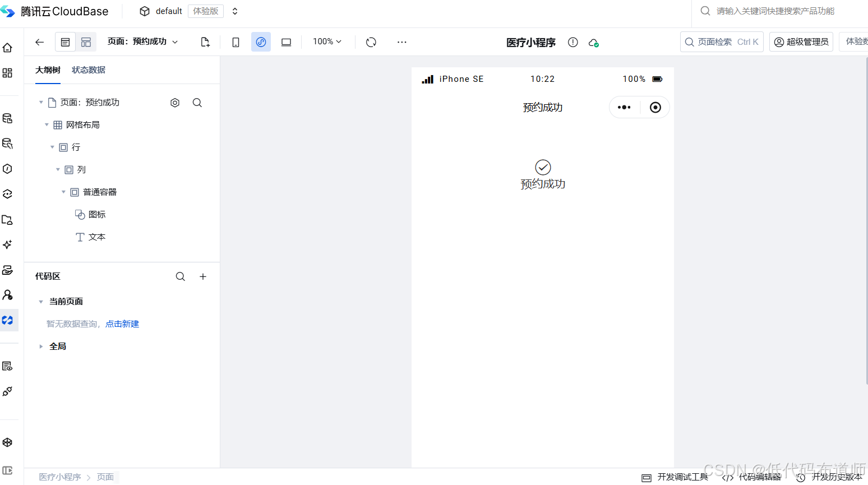Viewport: 868px width, 485px height.
Task: Click 点击新建 to create a data query
Action: click(122, 324)
